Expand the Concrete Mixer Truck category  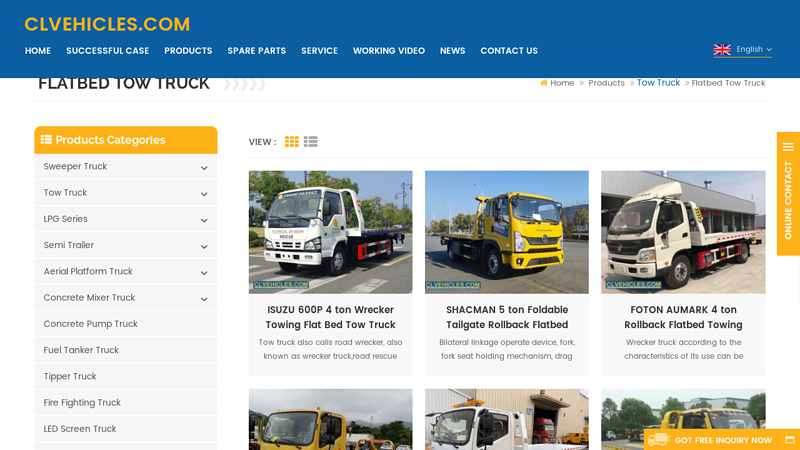pos(204,299)
